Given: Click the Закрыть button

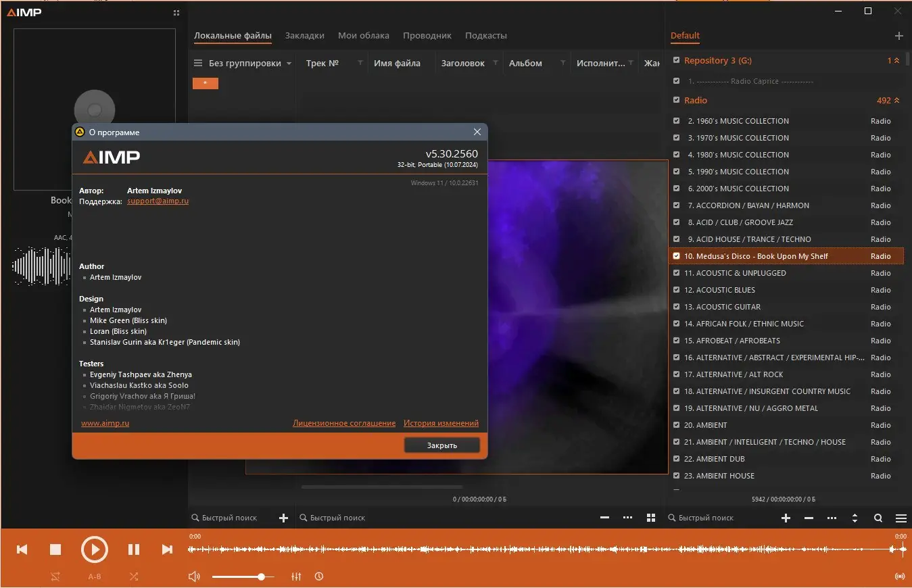Looking at the screenshot, I should pyautogui.click(x=442, y=445).
